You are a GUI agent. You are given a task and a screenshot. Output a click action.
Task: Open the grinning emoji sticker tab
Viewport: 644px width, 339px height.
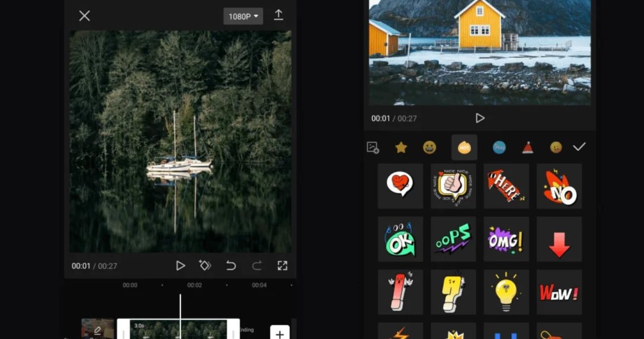[x=429, y=147]
